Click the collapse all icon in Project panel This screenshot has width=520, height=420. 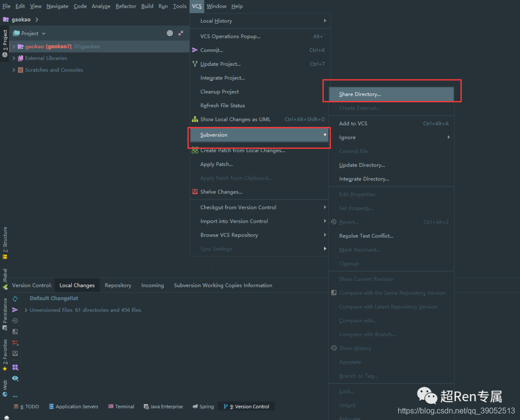181,33
